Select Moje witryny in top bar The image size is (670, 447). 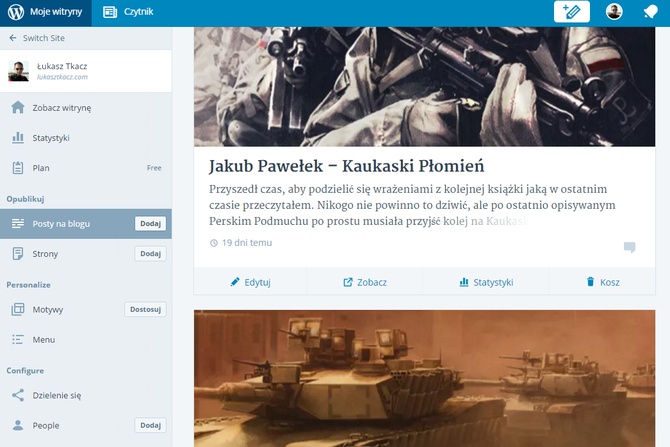coord(46,12)
